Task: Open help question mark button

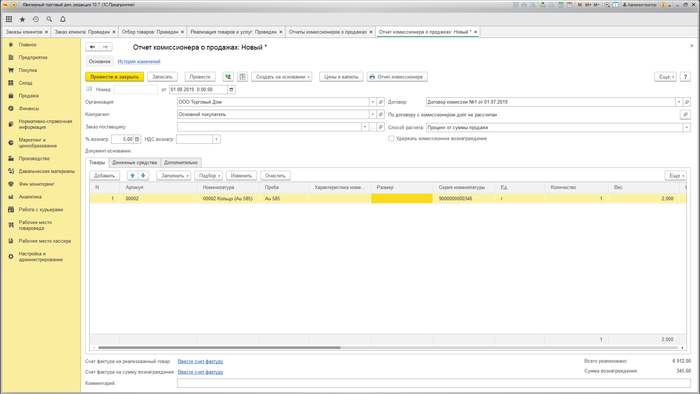Action: pyautogui.click(x=685, y=77)
